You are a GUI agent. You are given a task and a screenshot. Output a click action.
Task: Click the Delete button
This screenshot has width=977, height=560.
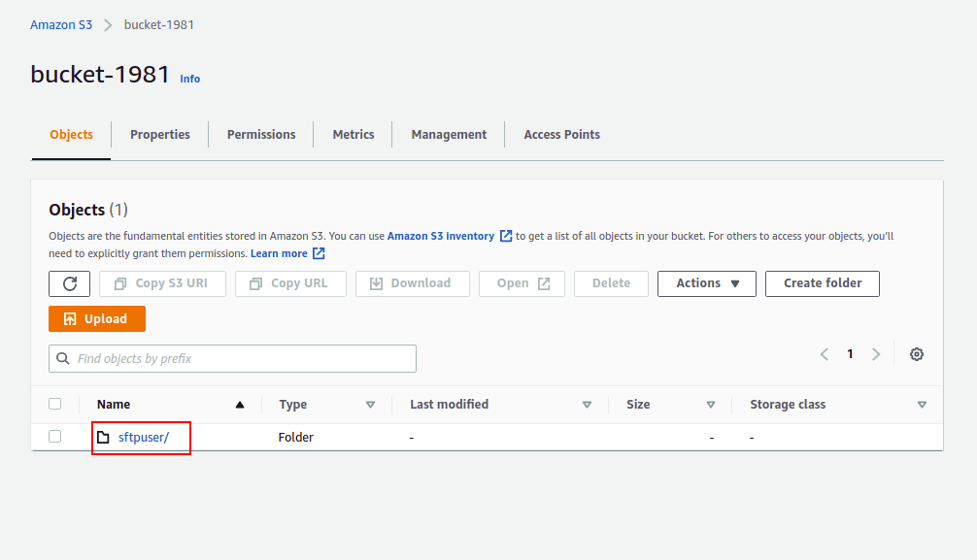[x=611, y=283]
